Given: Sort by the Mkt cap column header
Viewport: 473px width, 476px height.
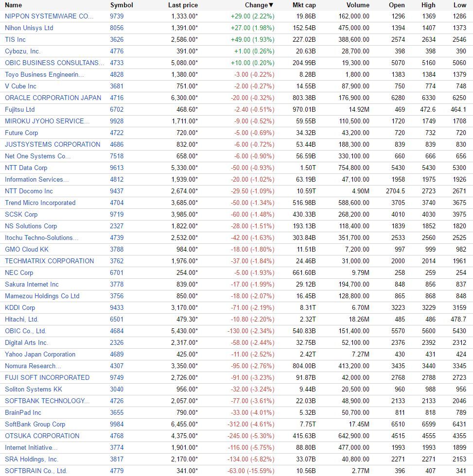Looking at the screenshot, I should [304, 5].
